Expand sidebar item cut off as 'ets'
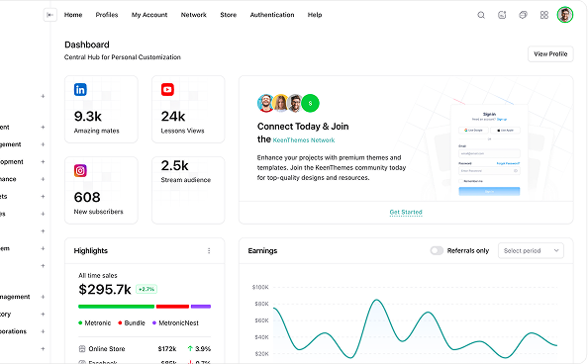The width and height of the screenshot is (588, 364). point(43,197)
